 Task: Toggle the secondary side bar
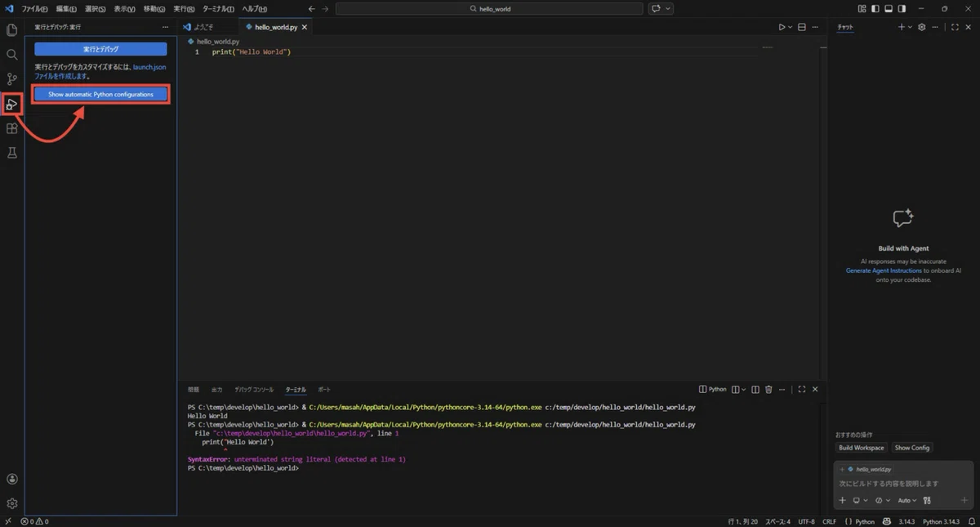(x=902, y=8)
